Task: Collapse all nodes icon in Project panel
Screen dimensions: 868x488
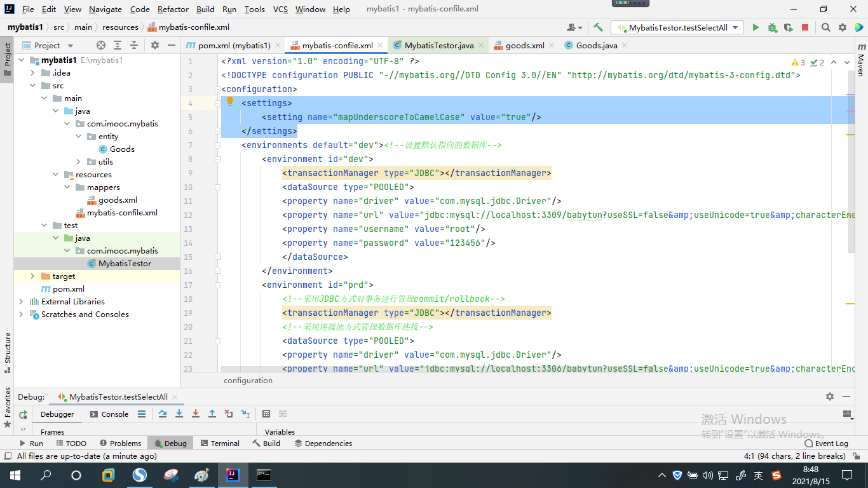Action: tap(134, 45)
